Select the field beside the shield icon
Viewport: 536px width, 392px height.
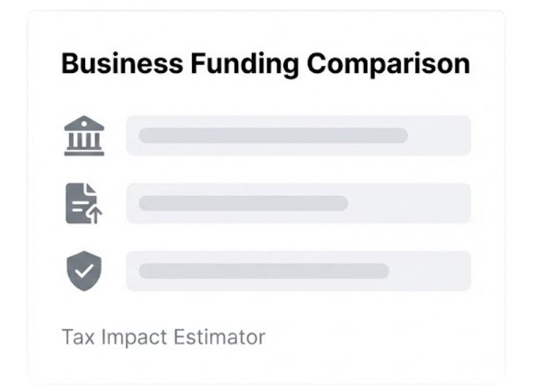[x=298, y=271]
